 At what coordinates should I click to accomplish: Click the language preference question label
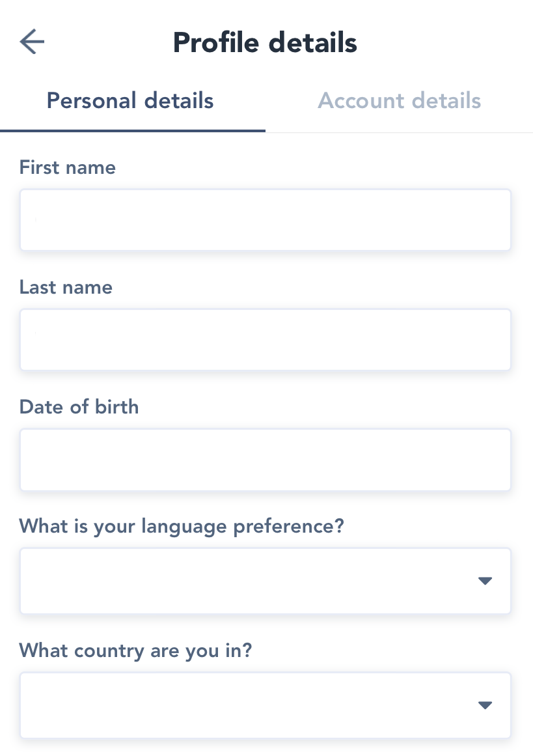pyautogui.click(x=182, y=525)
